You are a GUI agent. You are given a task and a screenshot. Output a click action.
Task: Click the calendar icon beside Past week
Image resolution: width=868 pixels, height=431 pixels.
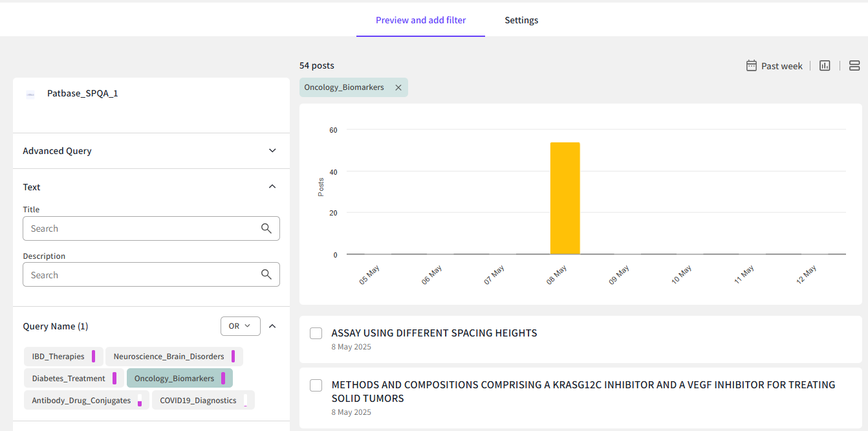pos(751,65)
